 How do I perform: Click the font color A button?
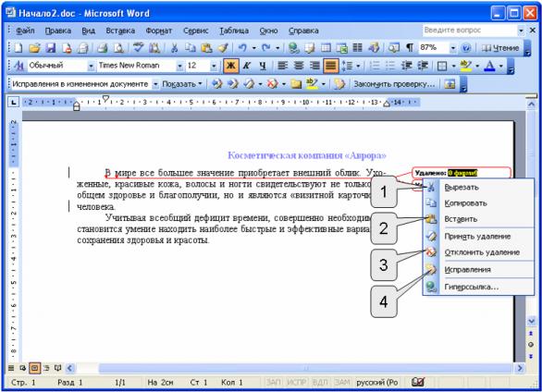(489, 66)
